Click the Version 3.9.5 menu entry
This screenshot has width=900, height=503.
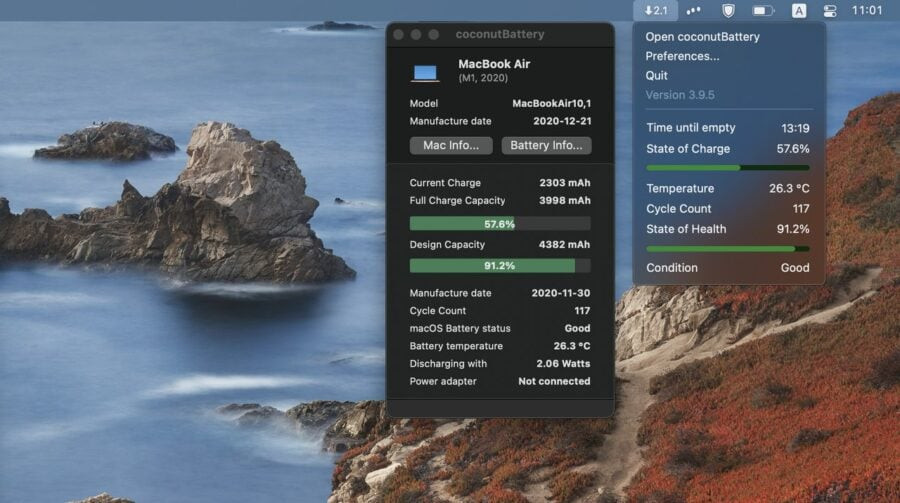680,95
